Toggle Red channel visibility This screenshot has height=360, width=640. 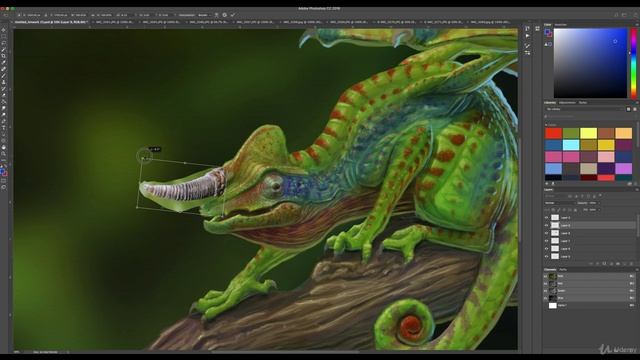tap(546, 284)
